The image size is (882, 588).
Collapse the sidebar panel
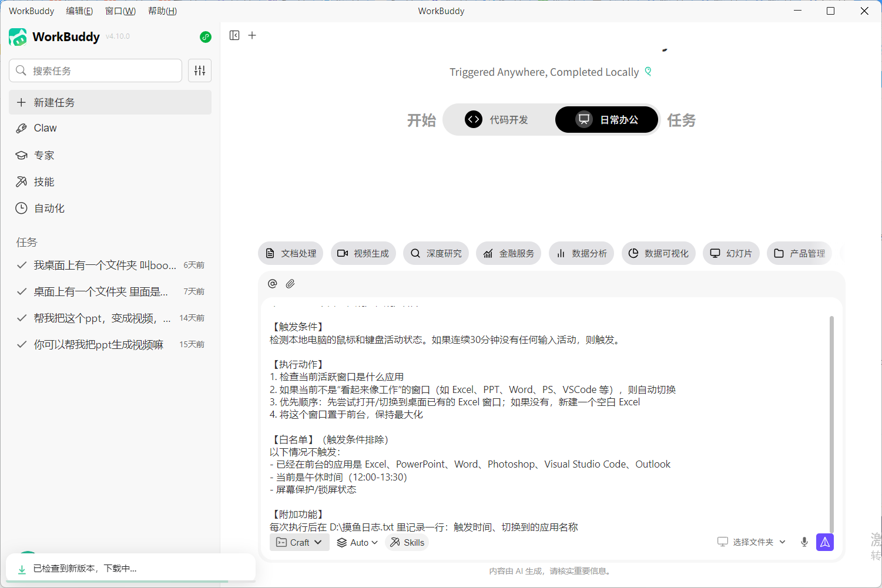(x=234, y=35)
